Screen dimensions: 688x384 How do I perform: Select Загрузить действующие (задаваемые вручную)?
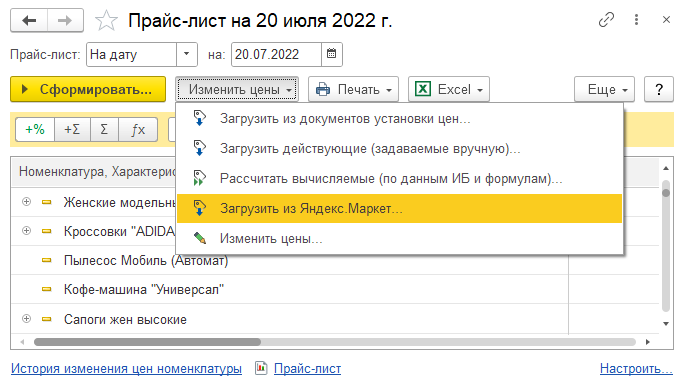[399, 148]
